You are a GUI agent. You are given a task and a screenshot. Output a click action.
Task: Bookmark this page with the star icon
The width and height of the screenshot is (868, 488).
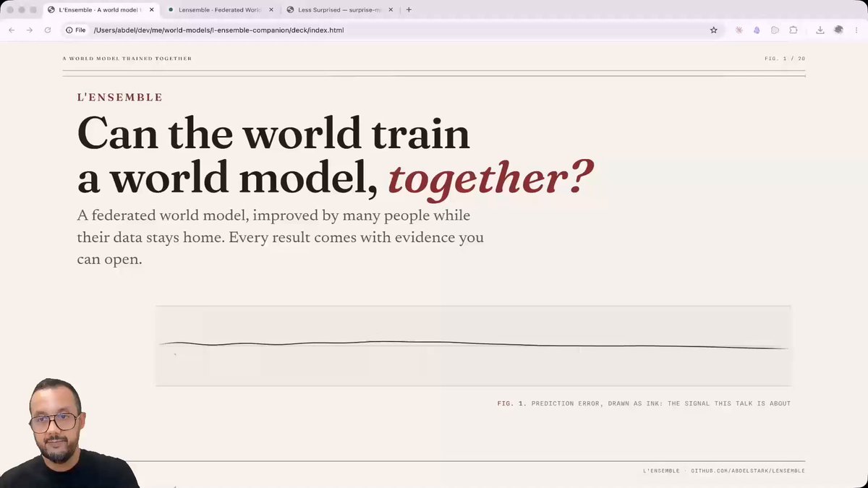[713, 30]
